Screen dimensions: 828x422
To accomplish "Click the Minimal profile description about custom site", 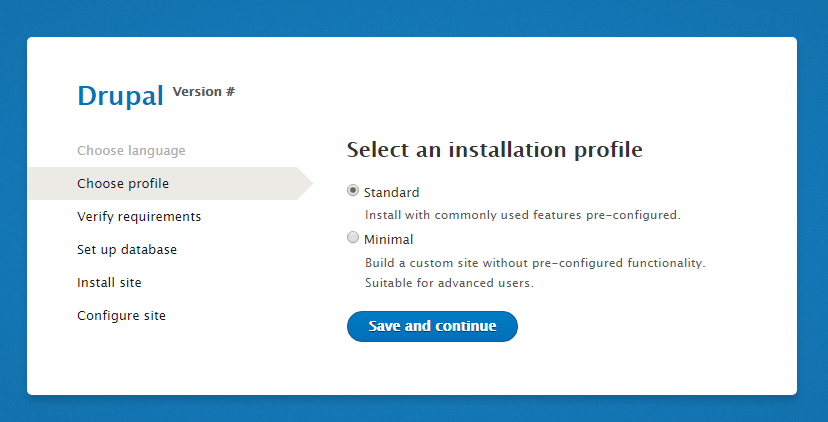I will pyautogui.click(x=535, y=262).
